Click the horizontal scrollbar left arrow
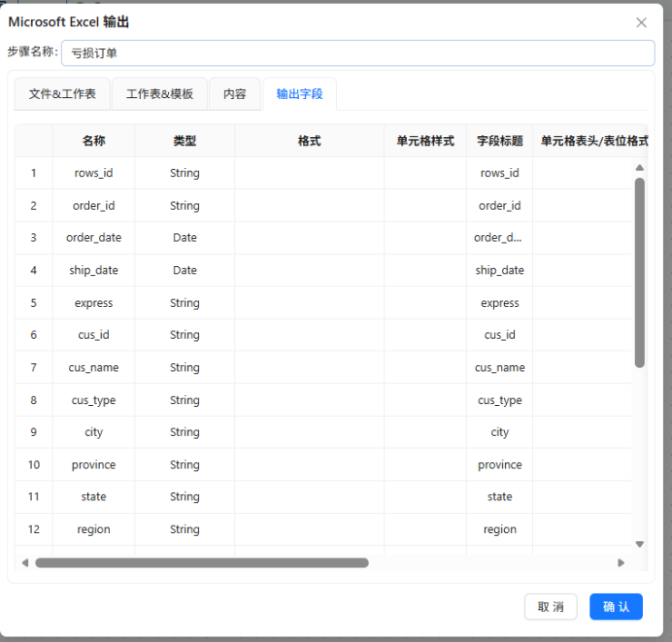Image resolution: width=672 pixels, height=642 pixels. (25, 562)
